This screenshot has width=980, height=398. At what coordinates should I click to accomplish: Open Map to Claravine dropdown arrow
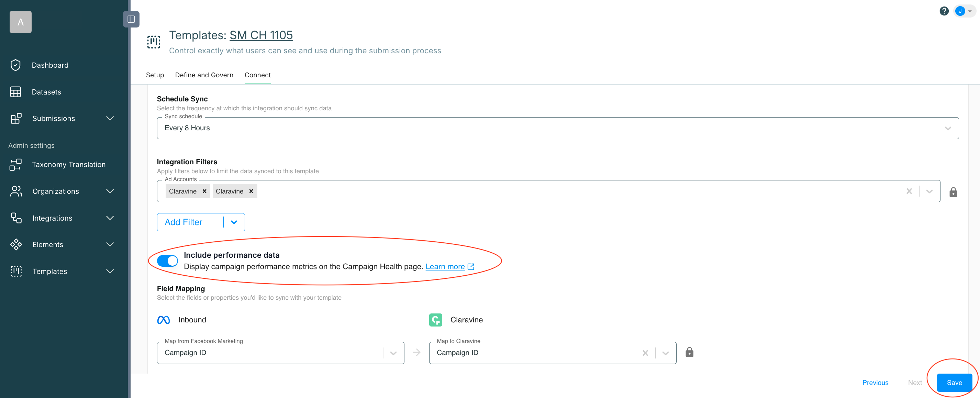665,353
